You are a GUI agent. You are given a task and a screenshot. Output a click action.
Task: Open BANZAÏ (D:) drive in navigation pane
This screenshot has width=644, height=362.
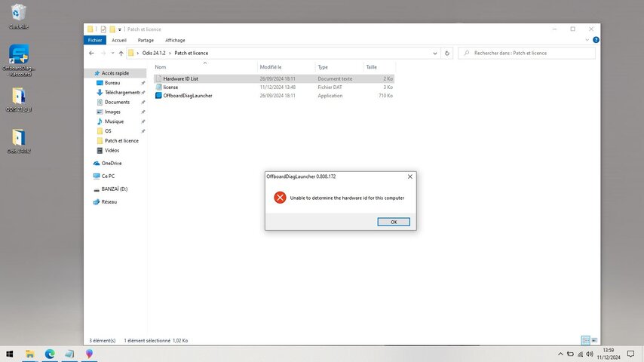(114, 189)
